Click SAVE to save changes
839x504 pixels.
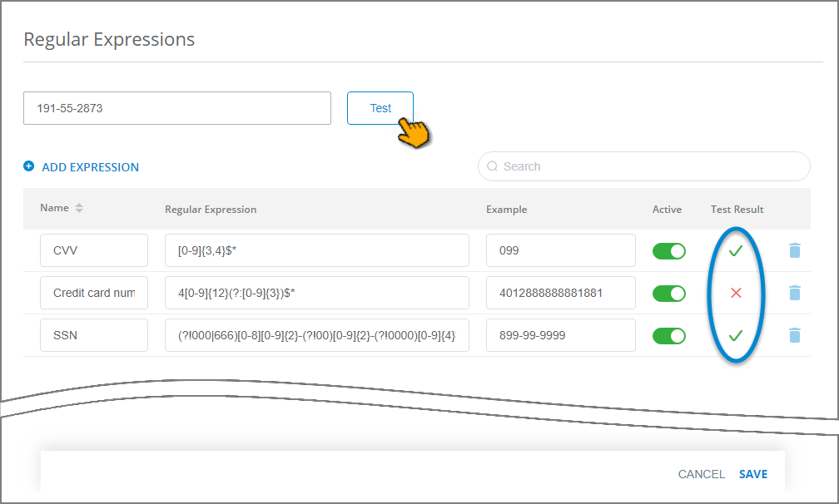[752, 473]
